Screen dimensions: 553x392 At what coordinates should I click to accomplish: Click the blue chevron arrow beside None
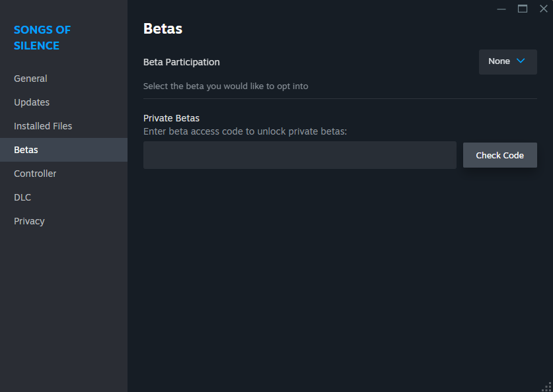(521, 61)
